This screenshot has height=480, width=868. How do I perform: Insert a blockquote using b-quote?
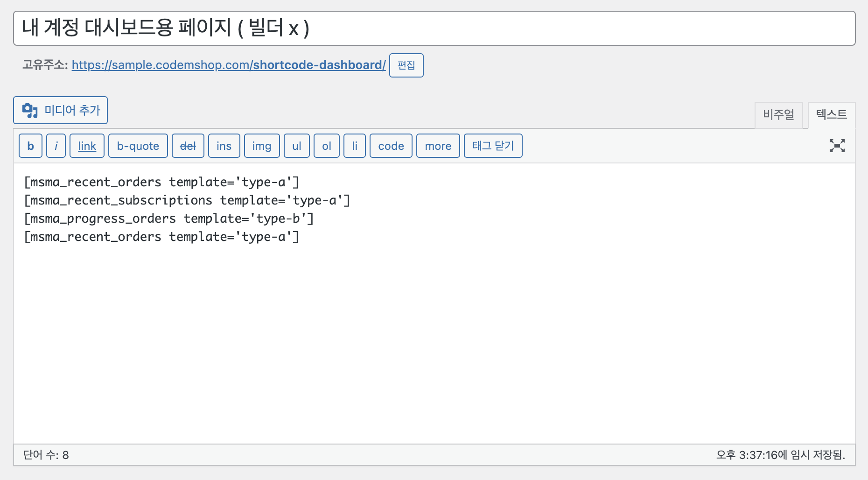(x=138, y=146)
